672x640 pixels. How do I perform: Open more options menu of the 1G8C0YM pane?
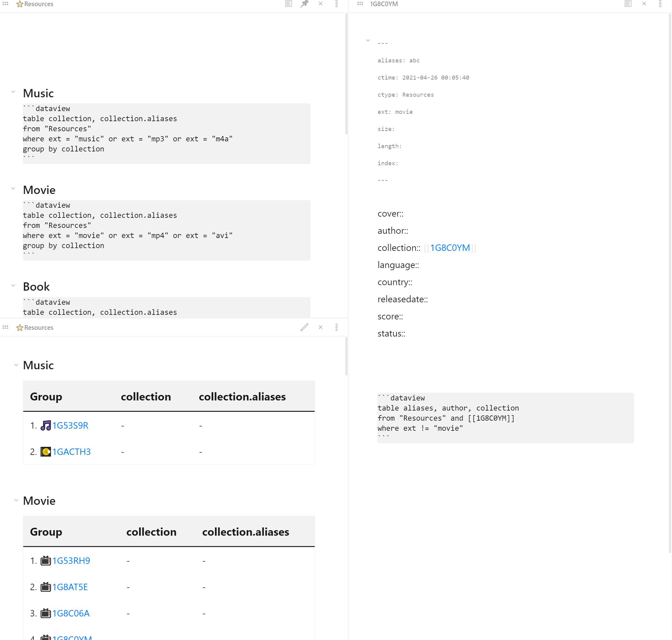click(x=660, y=4)
